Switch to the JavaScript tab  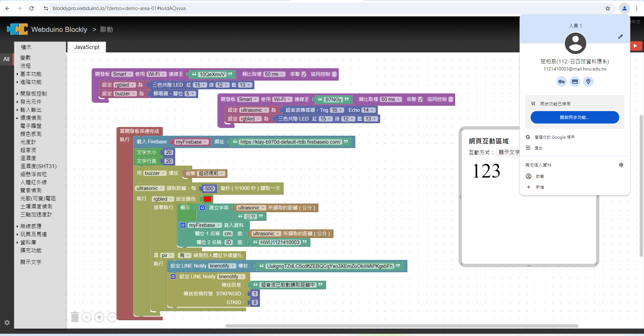point(87,47)
